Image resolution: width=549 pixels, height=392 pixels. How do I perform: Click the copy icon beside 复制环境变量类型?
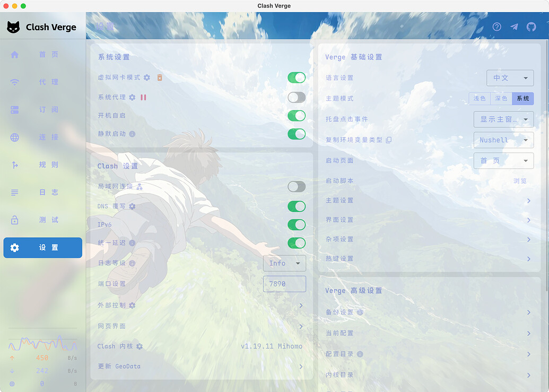389,140
